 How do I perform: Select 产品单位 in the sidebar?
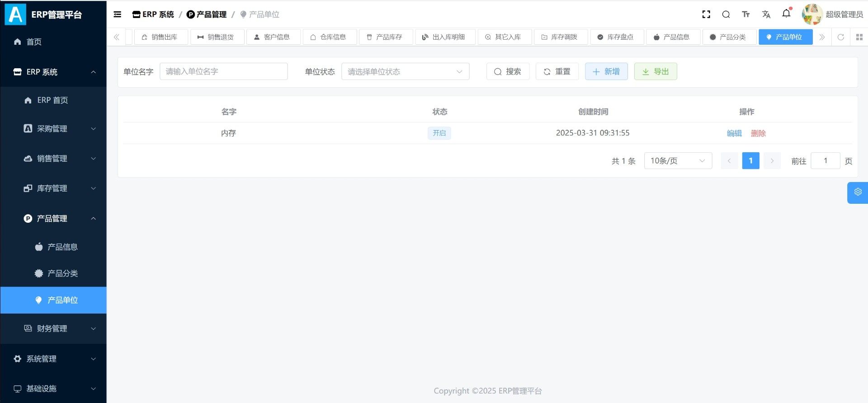coord(53,300)
